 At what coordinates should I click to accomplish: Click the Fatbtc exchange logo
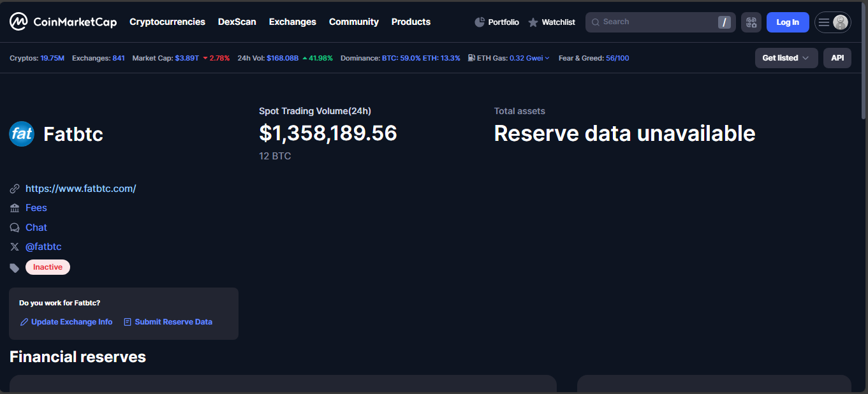click(x=22, y=134)
